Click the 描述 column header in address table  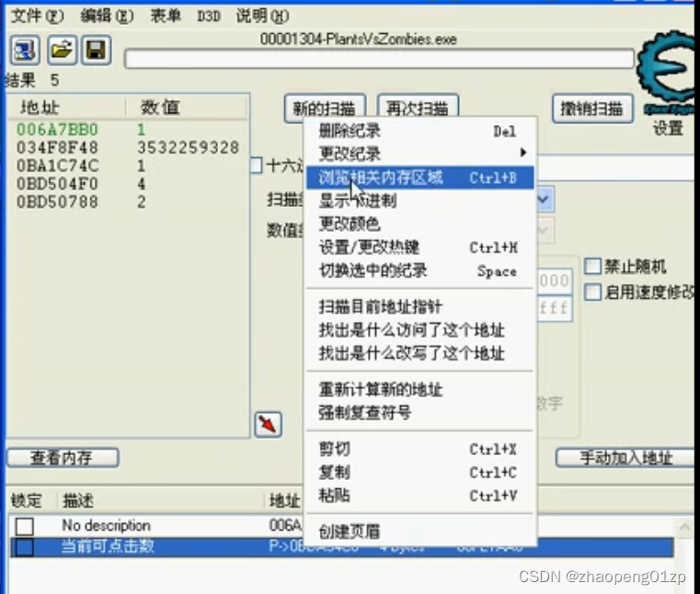161,501
